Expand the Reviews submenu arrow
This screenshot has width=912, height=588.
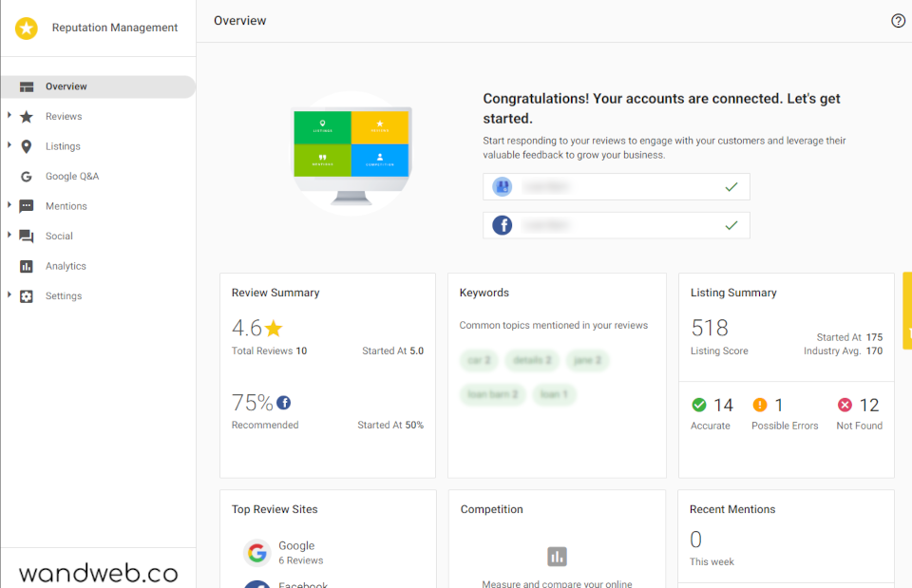coord(9,116)
